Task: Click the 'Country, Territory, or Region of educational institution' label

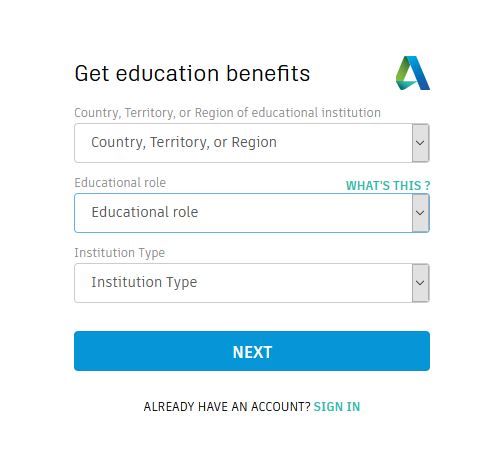Action: click(x=227, y=113)
